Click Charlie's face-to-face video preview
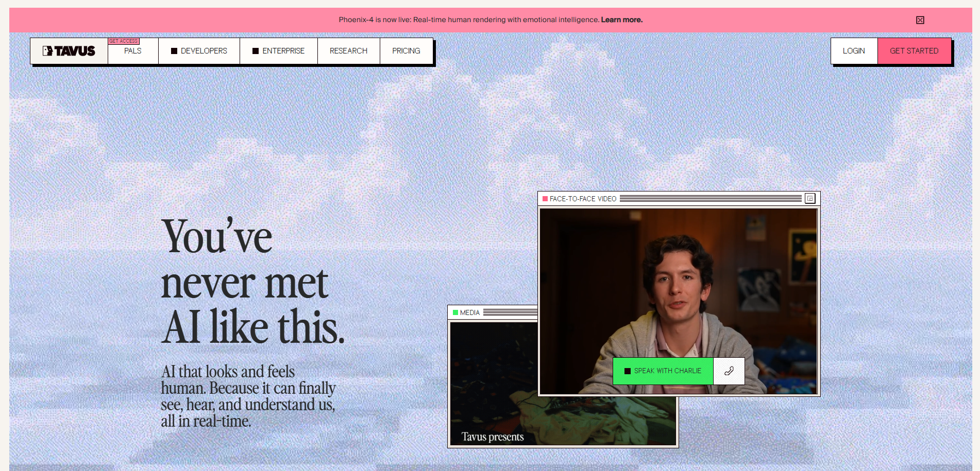The width and height of the screenshot is (980, 471). click(678, 288)
